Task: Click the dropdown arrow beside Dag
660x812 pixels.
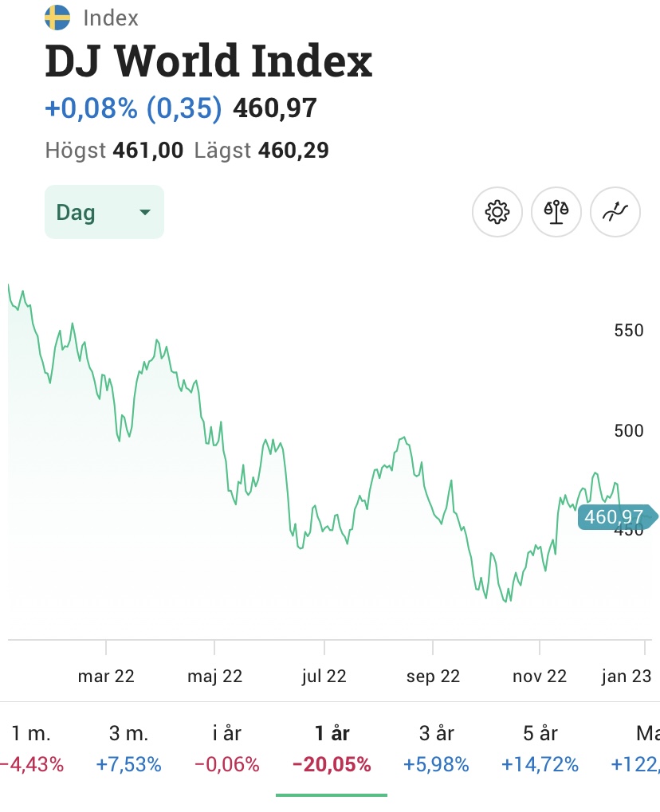Action: (144, 213)
